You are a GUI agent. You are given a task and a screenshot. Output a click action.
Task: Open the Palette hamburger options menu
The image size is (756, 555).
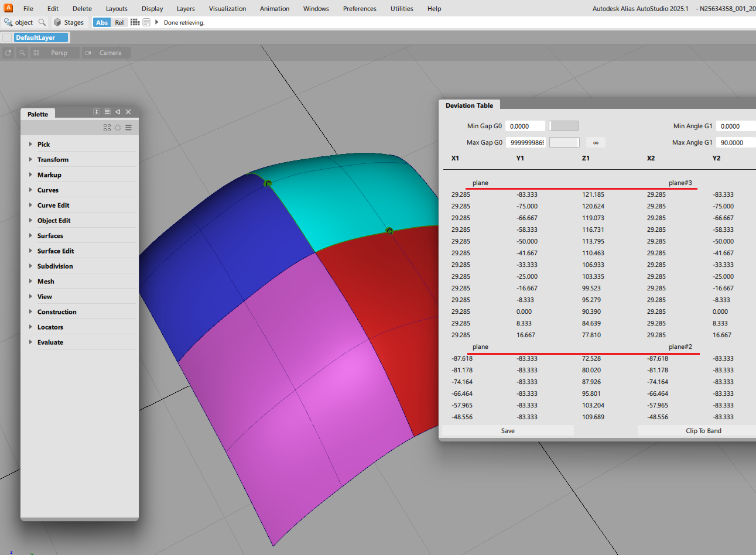click(x=128, y=128)
